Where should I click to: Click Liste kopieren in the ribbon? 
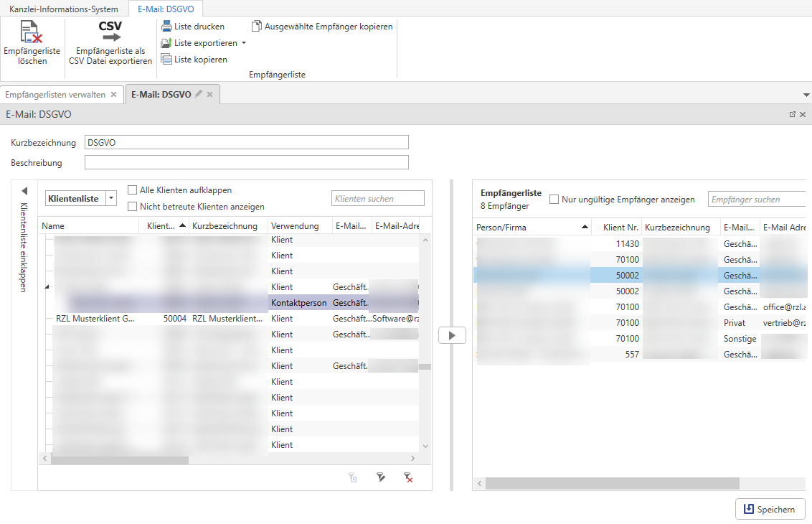click(194, 60)
